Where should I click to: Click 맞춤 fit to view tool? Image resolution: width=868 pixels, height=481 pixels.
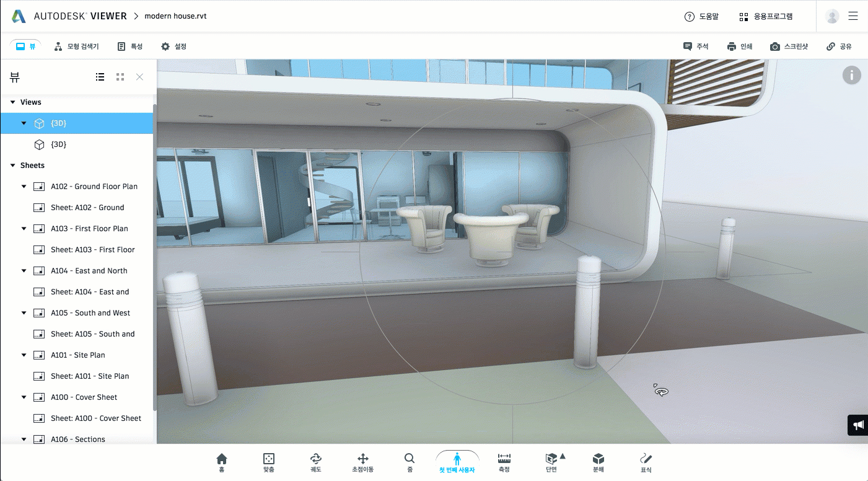[269, 462]
